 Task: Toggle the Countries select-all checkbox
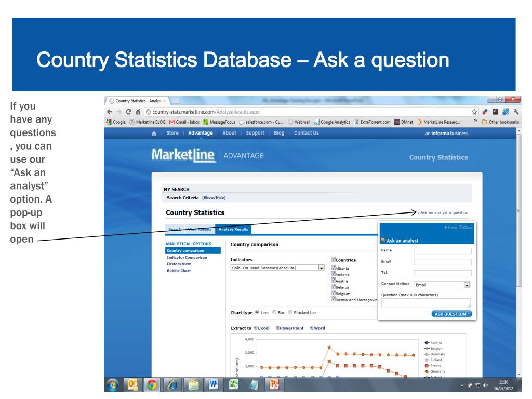(x=334, y=259)
